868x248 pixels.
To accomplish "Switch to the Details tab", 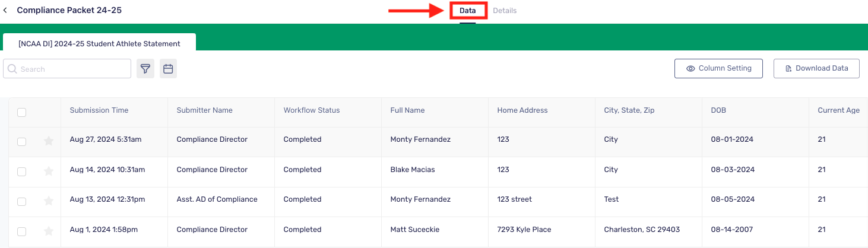I will coord(505,11).
